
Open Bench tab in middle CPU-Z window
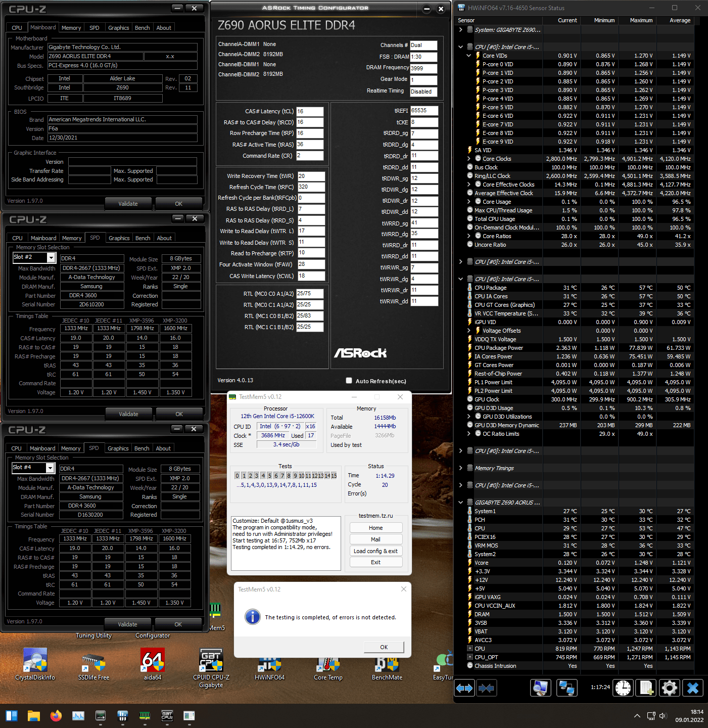click(143, 238)
